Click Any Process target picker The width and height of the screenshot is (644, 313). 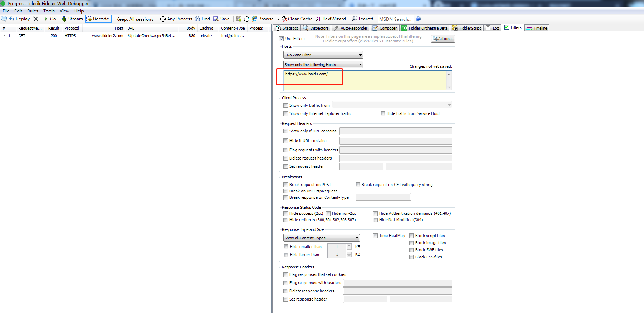click(x=176, y=19)
